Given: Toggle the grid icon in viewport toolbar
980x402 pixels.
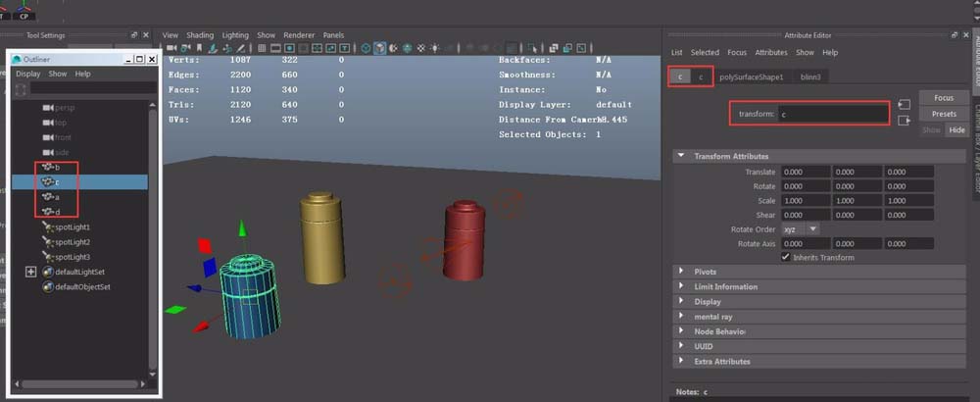Looking at the screenshot, I should click(262, 48).
